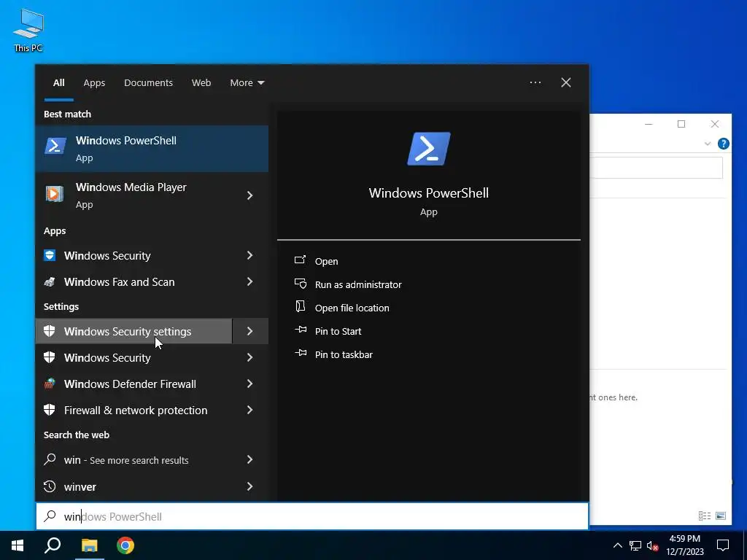Open the This PC desktop icon
Screen dimensions: 747x560
point(28,31)
